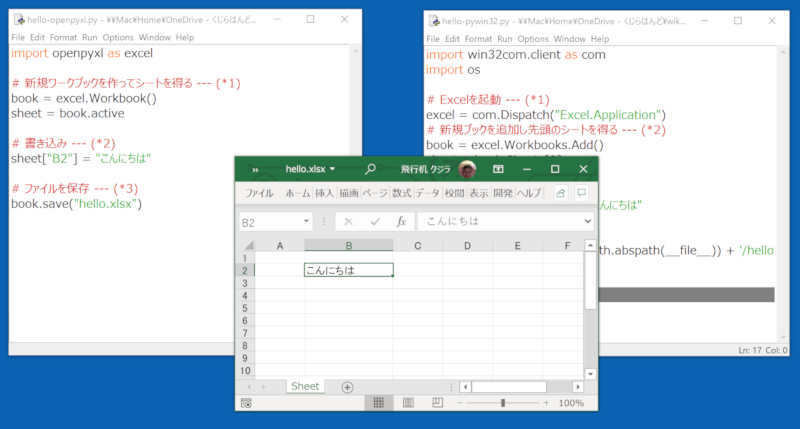Screen dimensions: 800x429
Task: Open File menu in hello-openpyxl window
Action: coord(18,37)
